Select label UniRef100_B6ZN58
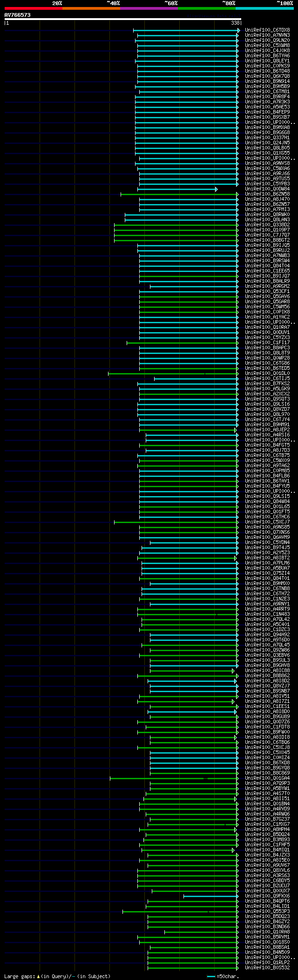298x980 pixels. [267, 194]
